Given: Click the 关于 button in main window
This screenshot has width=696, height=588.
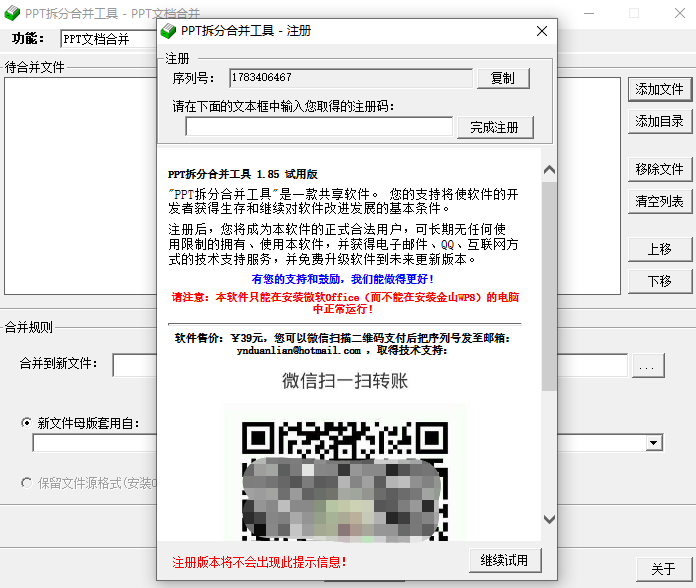Looking at the screenshot, I should [x=664, y=569].
